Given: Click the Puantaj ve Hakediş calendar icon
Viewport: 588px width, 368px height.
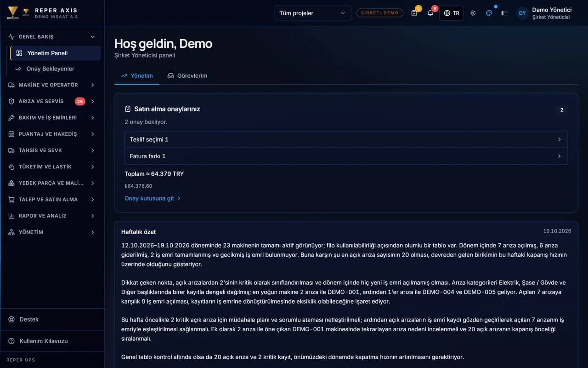Looking at the screenshot, I should [x=11, y=134].
